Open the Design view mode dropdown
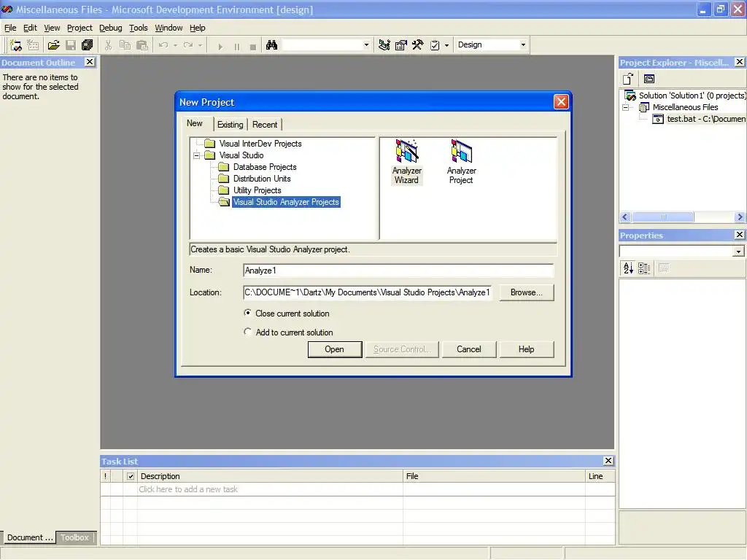 (x=523, y=44)
